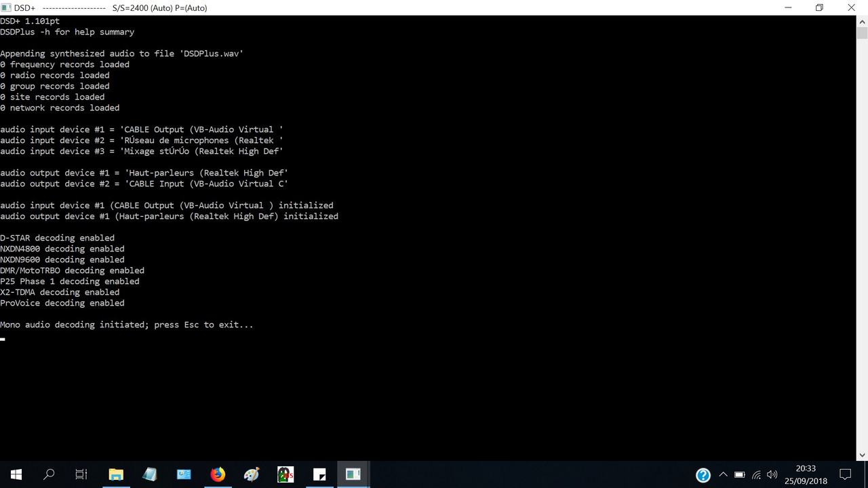
Task: Open the Wi-Fi network tray icon
Action: [756, 474]
